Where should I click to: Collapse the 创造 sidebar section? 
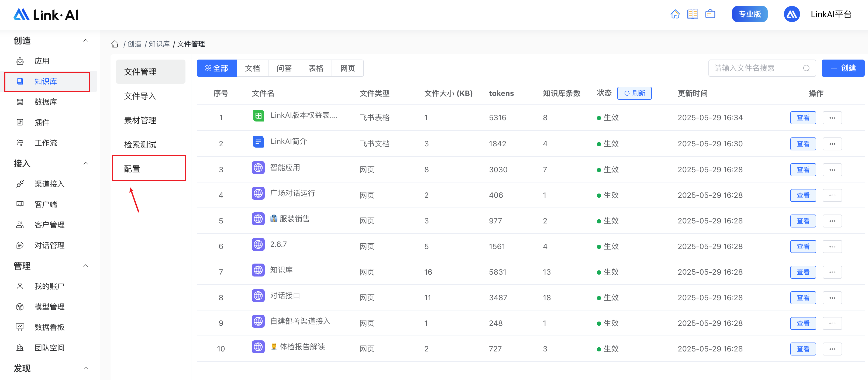coord(86,40)
